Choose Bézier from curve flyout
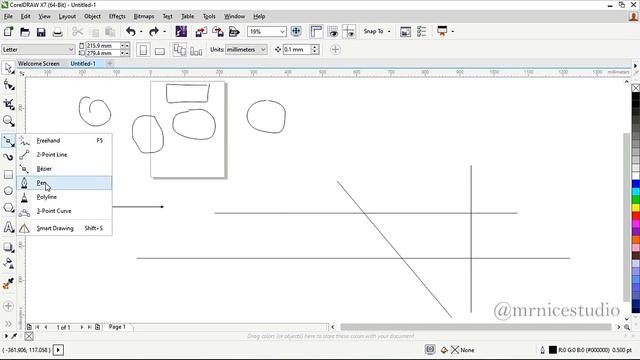The width and height of the screenshot is (640, 360). point(64,169)
